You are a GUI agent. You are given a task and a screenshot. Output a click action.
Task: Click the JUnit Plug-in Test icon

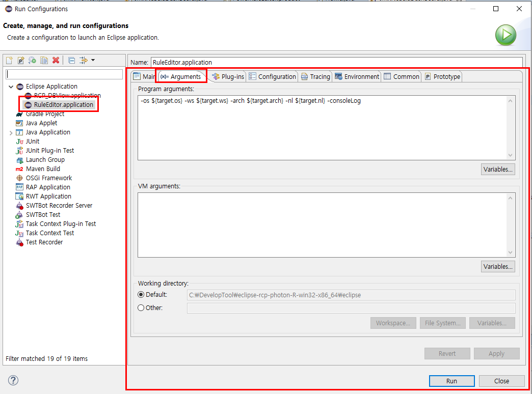[19, 151]
